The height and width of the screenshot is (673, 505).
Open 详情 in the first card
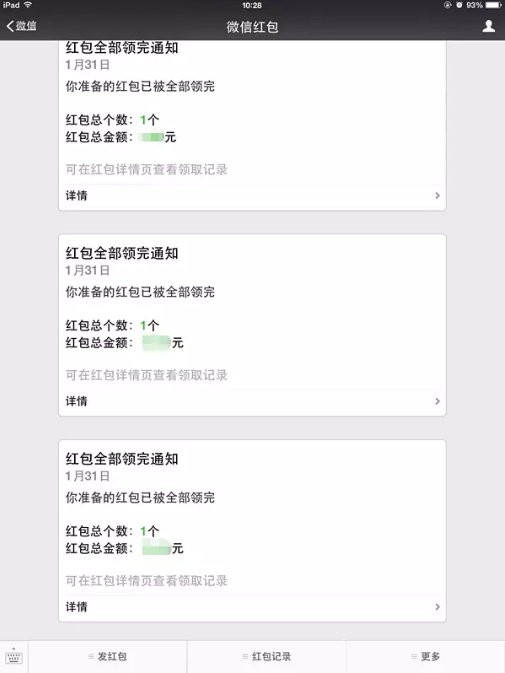252,196
